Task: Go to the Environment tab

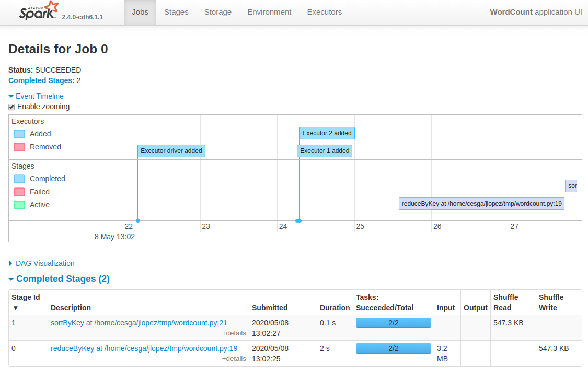Action: click(x=269, y=12)
